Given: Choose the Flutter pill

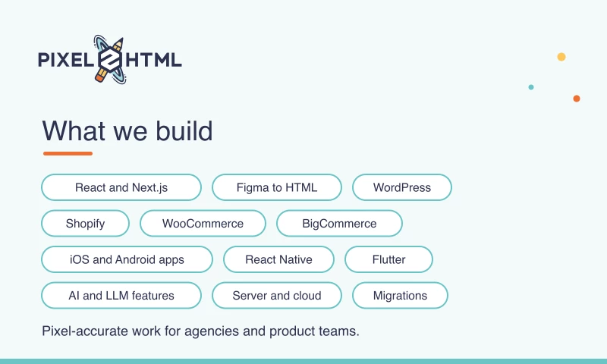Looking at the screenshot, I should click(x=388, y=259).
